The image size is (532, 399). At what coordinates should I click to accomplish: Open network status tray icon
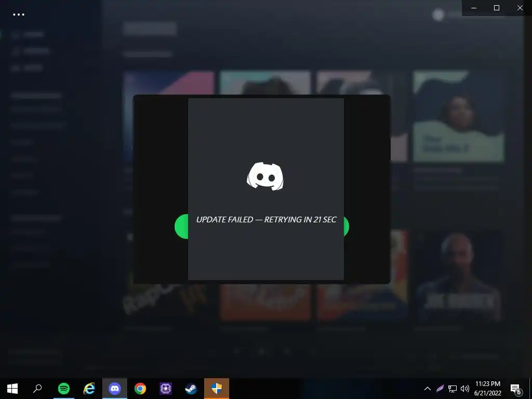pyautogui.click(x=453, y=389)
